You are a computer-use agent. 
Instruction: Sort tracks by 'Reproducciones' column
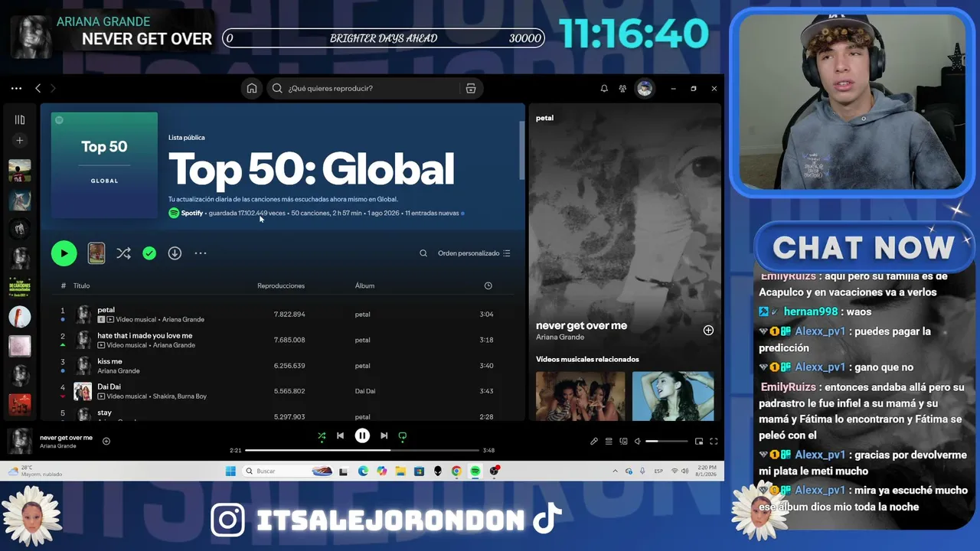coord(281,286)
